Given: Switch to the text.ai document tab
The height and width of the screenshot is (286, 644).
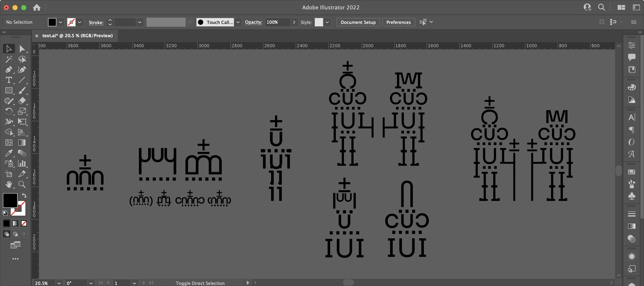Looking at the screenshot, I should tap(77, 35).
